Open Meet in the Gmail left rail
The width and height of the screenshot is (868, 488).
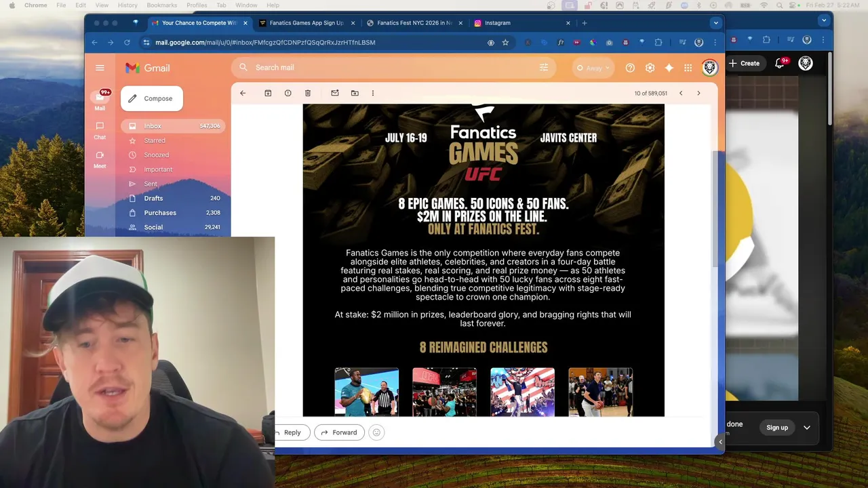(x=100, y=159)
